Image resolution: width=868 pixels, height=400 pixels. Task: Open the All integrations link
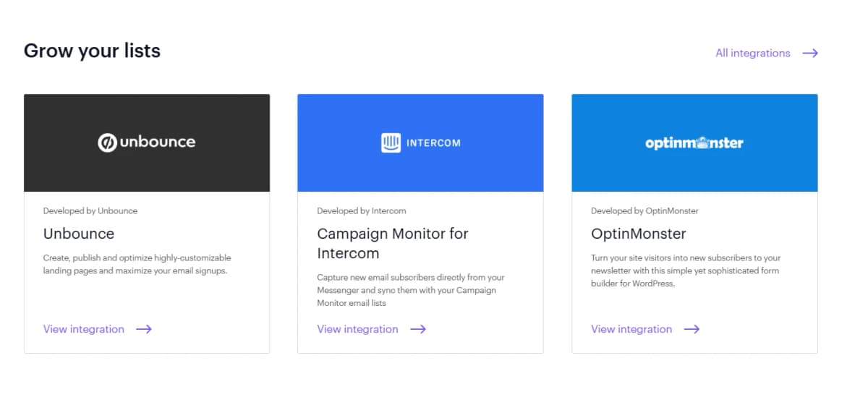click(x=752, y=53)
